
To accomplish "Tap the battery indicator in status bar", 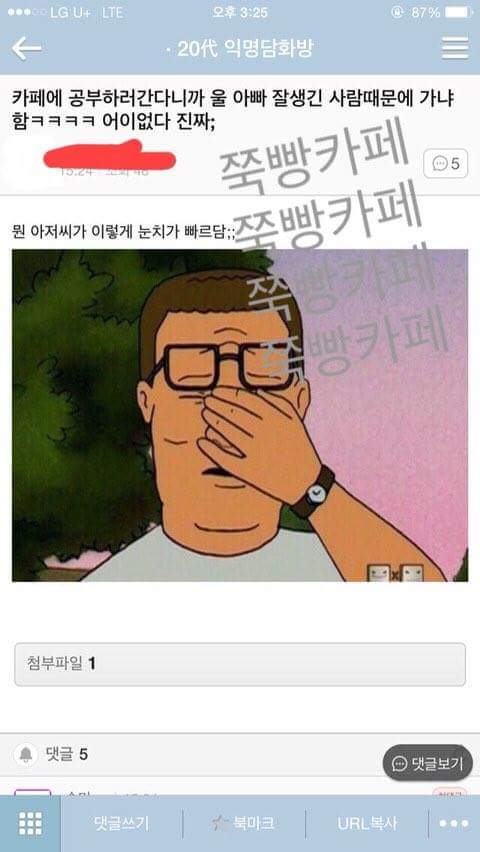I will point(458,12).
